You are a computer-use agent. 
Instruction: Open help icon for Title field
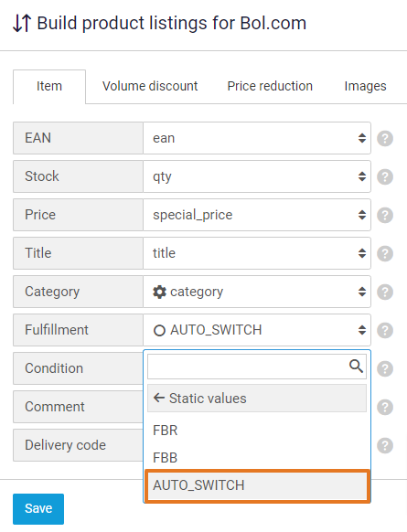coord(385,253)
